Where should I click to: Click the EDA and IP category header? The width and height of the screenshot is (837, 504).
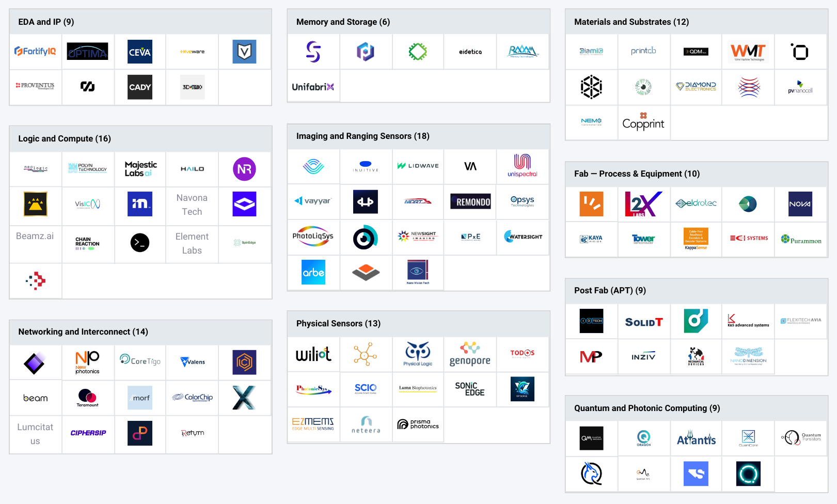coord(46,22)
